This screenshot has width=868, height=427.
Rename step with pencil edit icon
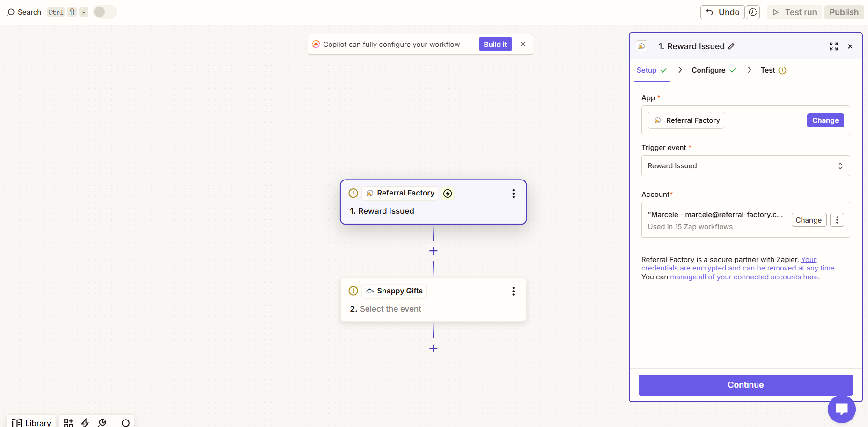[x=731, y=46]
